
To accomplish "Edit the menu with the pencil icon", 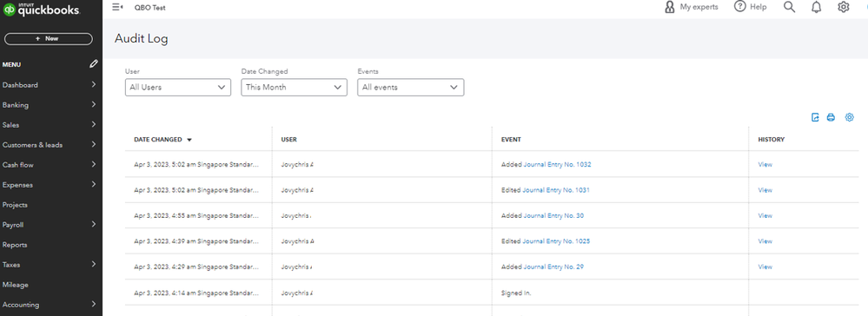I will point(94,64).
